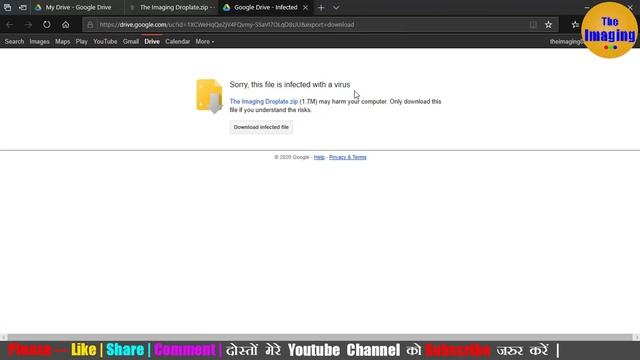Click the horizontal scrollbar at page bottom

click(x=320, y=337)
